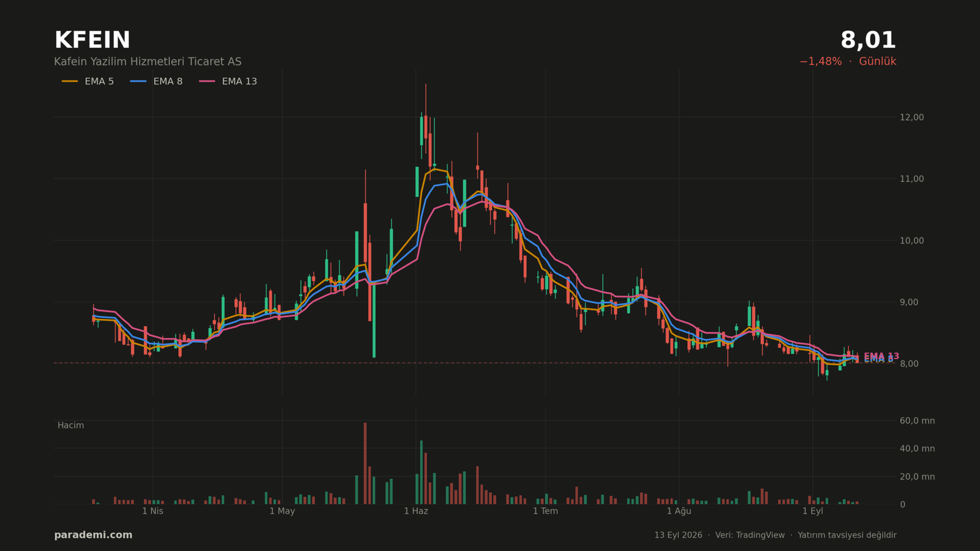
Task: Click the KFEIN ticker title
Action: tap(92, 40)
